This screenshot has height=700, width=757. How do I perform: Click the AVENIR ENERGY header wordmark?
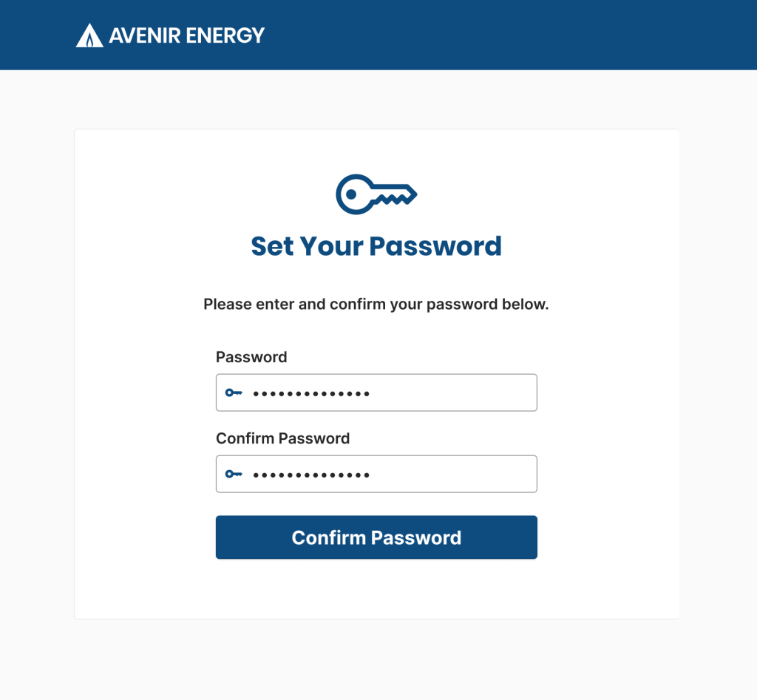point(186,35)
